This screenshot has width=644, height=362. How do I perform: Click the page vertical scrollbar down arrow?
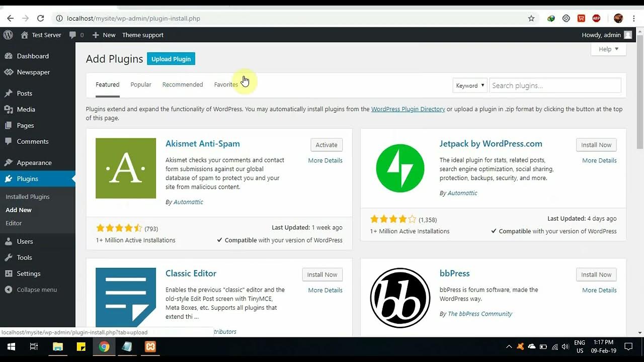(640, 332)
